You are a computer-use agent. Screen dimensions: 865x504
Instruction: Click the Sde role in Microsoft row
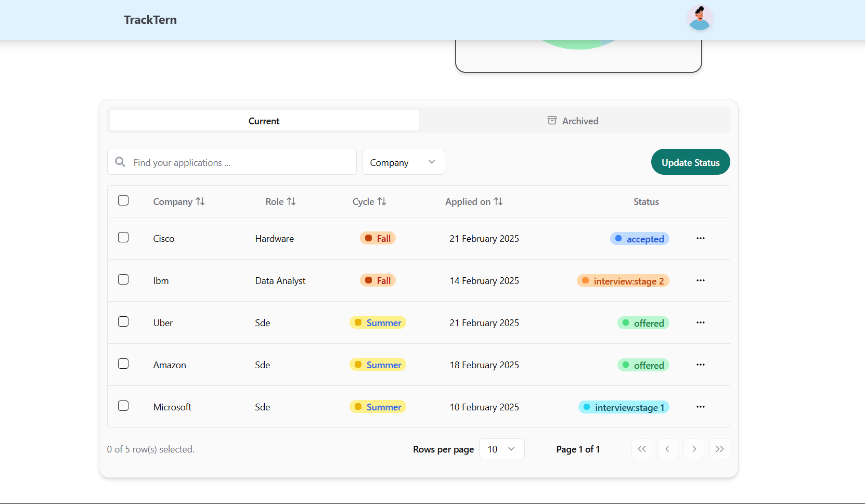pos(263,407)
